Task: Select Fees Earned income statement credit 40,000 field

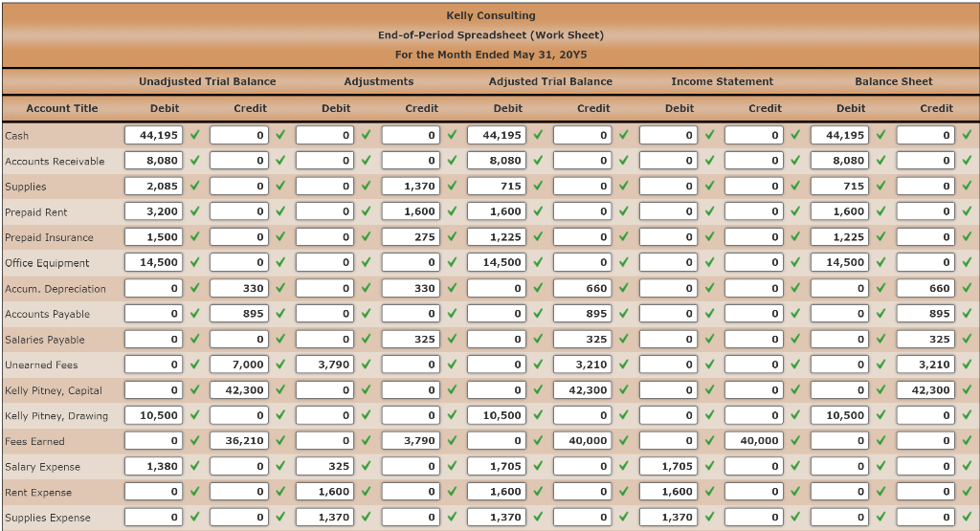Action: point(754,441)
